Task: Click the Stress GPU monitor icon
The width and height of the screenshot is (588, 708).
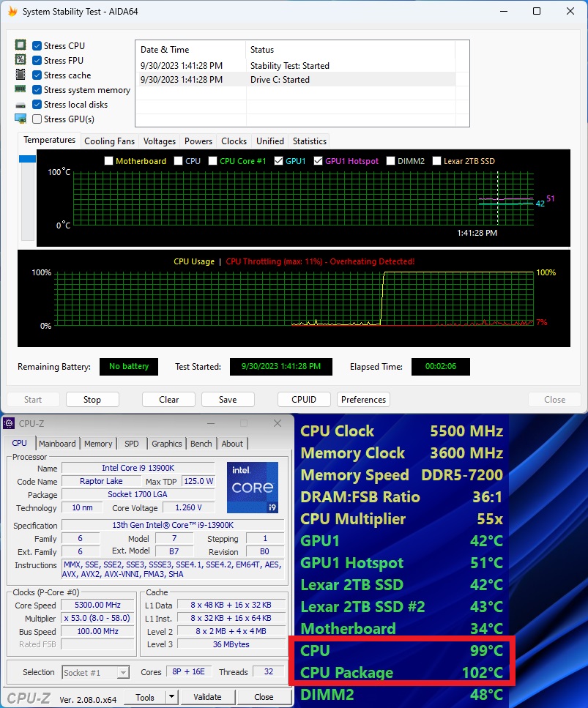Action: (21, 119)
